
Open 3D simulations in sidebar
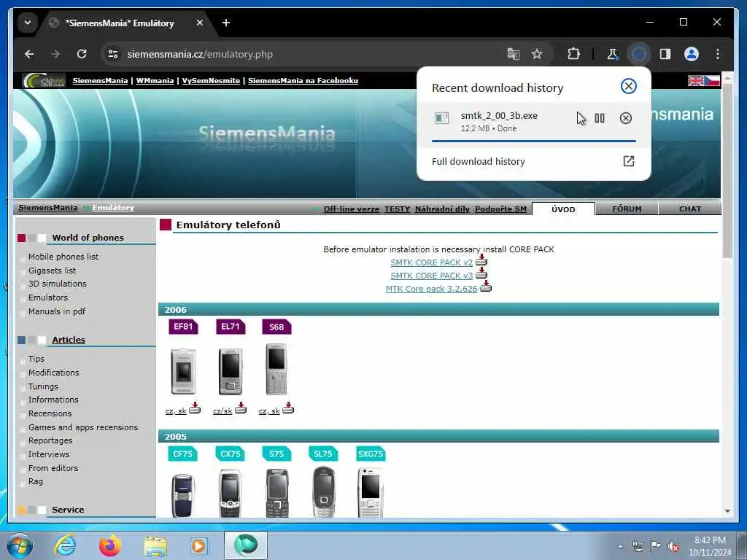click(x=57, y=284)
